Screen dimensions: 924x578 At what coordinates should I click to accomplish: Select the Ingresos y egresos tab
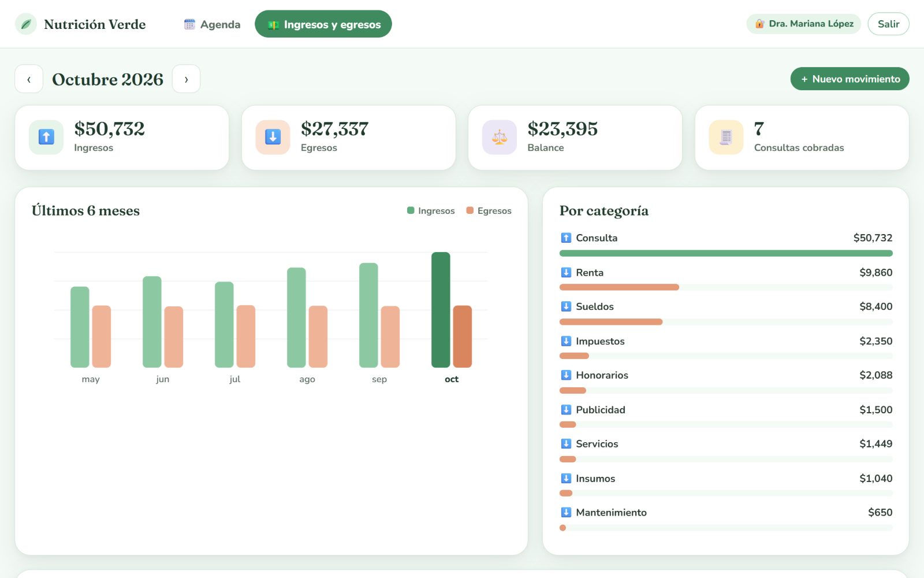pyautogui.click(x=323, y=24)
